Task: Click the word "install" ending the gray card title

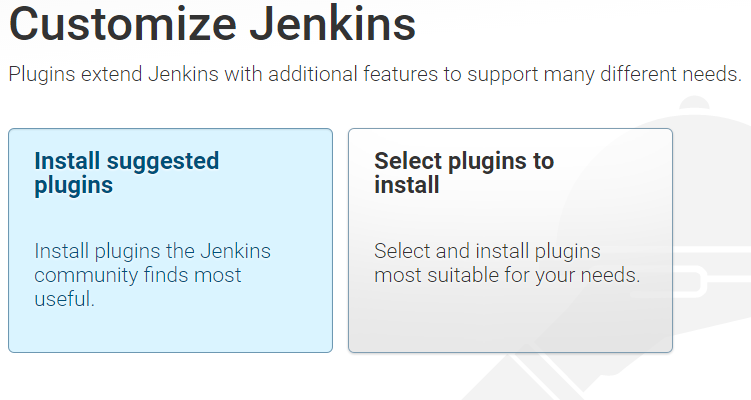Action: point(406,186)
